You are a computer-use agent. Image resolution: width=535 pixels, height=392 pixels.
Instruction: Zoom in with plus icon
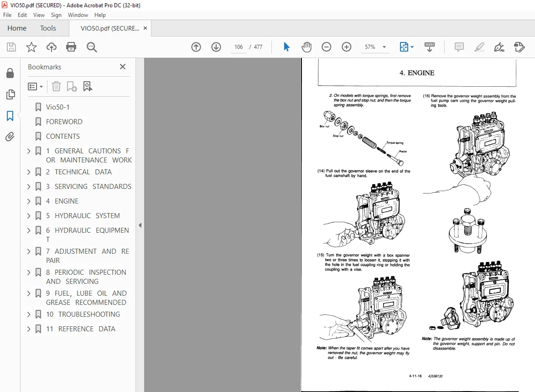click(x=346, y=47)
